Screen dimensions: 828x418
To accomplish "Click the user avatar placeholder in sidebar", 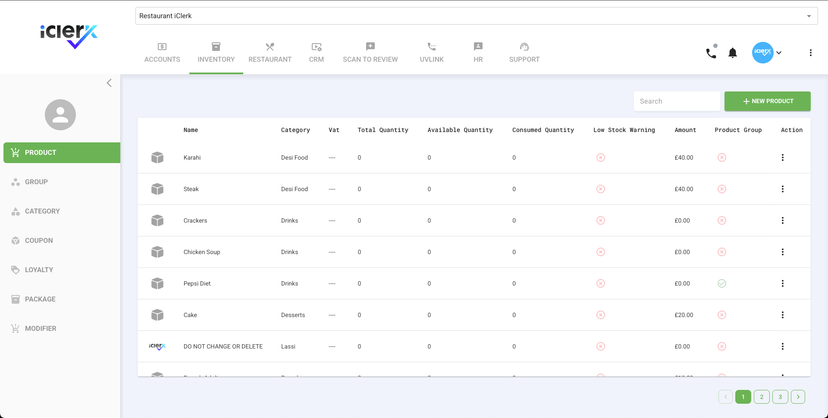I will 60,115.
